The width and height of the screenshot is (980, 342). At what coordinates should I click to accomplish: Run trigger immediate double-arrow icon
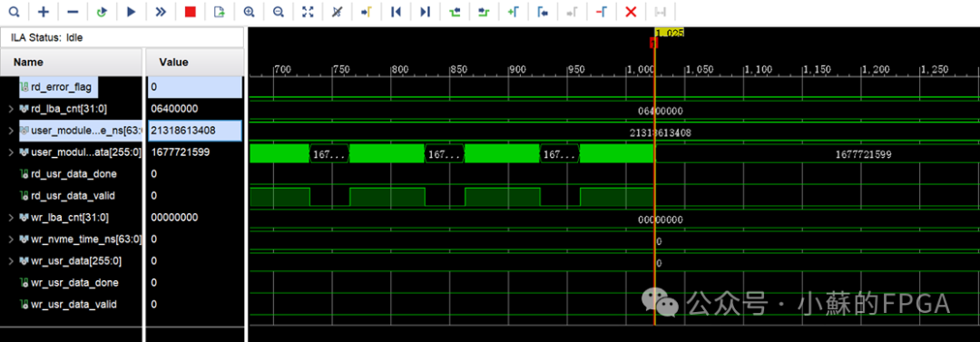pyautogui.click(x=161, y=11)
